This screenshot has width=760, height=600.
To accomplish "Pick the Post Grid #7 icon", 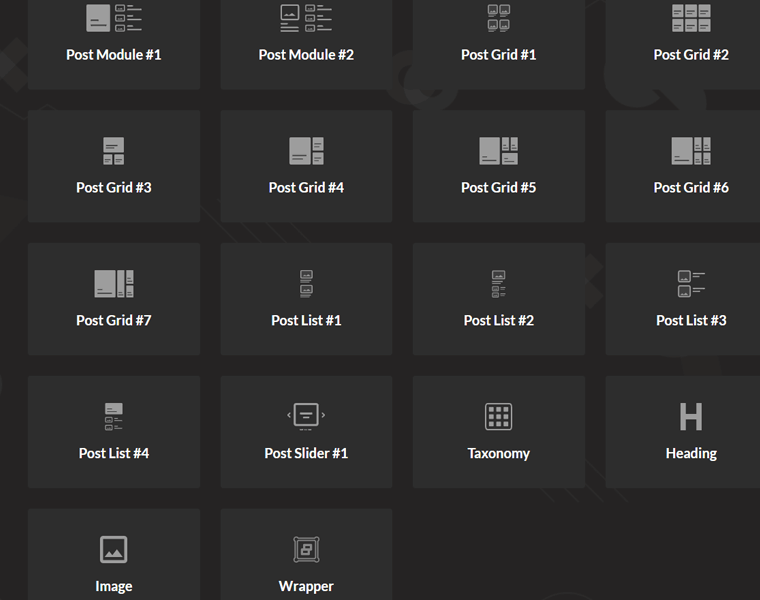I will coord(113,284).
